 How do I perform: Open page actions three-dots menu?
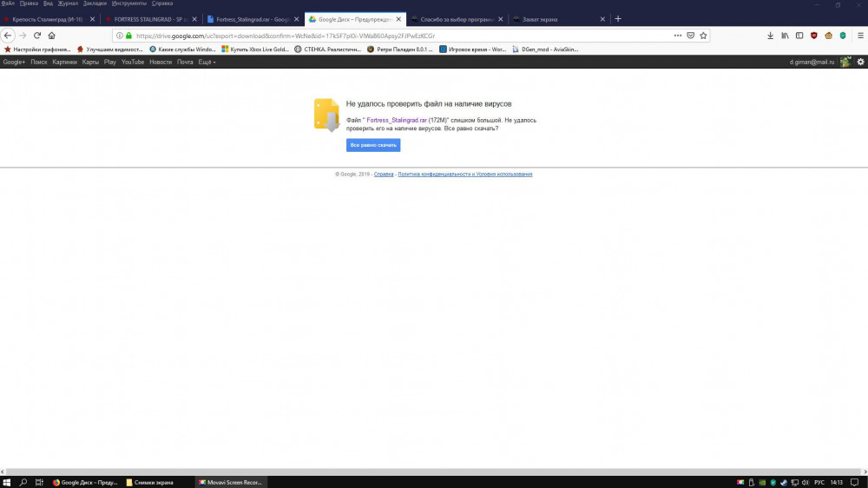pos(678,36)
